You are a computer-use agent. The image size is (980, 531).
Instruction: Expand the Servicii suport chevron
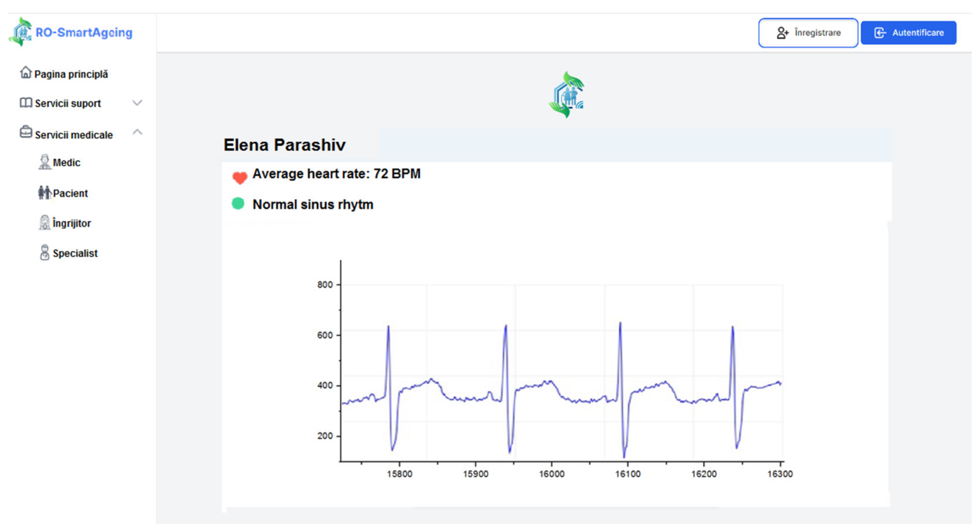[x=137, y=103]
